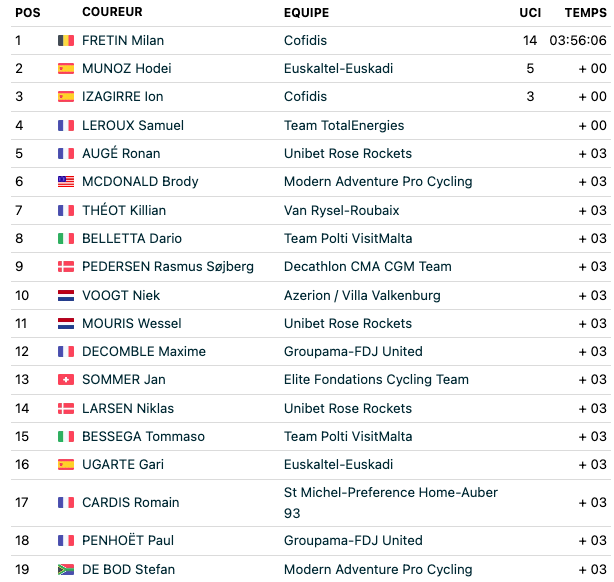Click the UCI column header
The height and width of the screenshot is (582, 614).
pos(530,13)
